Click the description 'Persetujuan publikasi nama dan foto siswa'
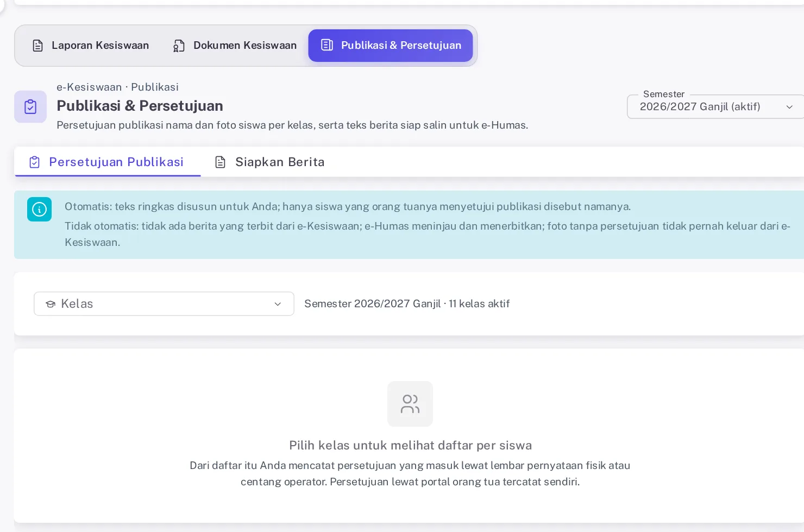 tap(292, 125)
